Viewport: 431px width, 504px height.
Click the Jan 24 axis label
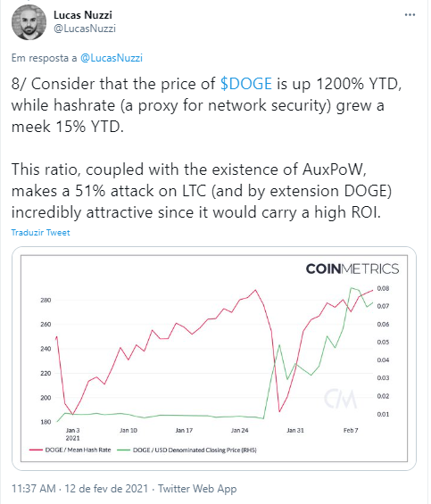(x=240, y=430)
